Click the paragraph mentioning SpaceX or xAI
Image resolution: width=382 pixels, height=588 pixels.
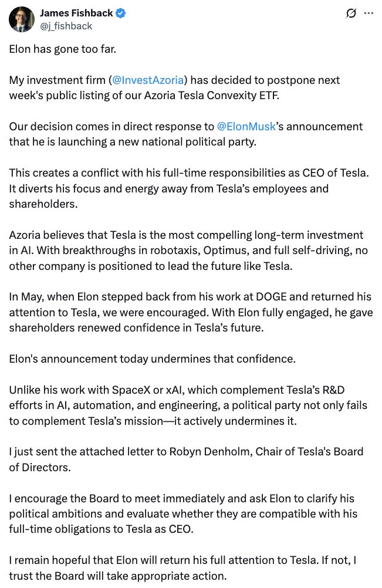pyautogui.click(x=188, y=405)
